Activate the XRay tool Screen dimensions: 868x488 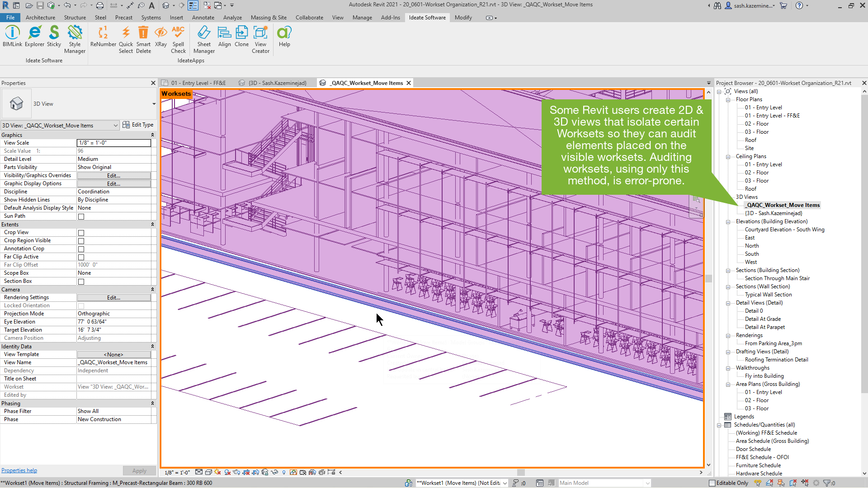(161, 36)
